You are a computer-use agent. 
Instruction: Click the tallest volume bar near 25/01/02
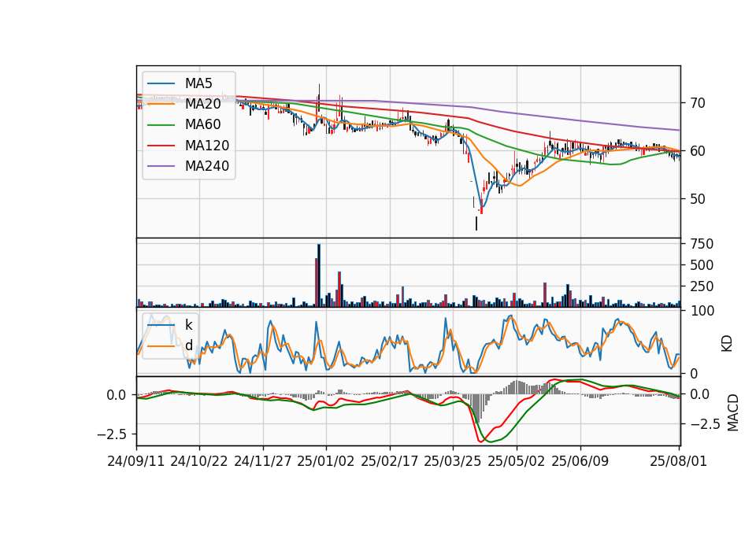click(319, 275)
